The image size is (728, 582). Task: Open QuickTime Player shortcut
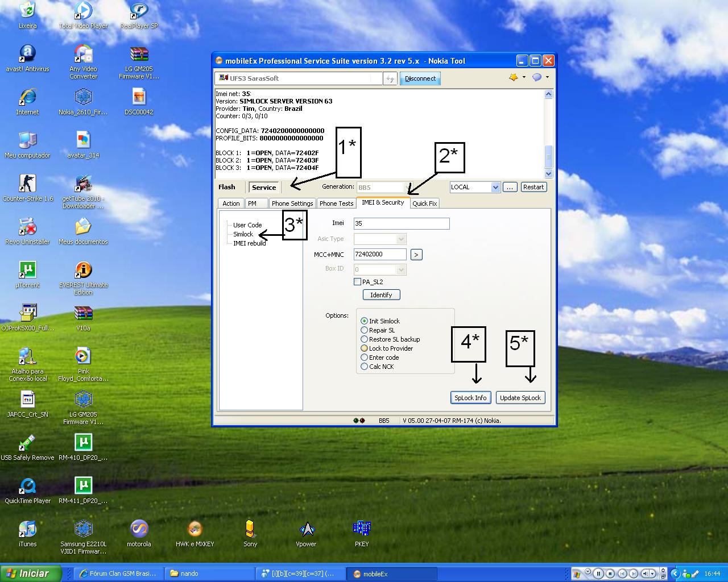point(27,490)
